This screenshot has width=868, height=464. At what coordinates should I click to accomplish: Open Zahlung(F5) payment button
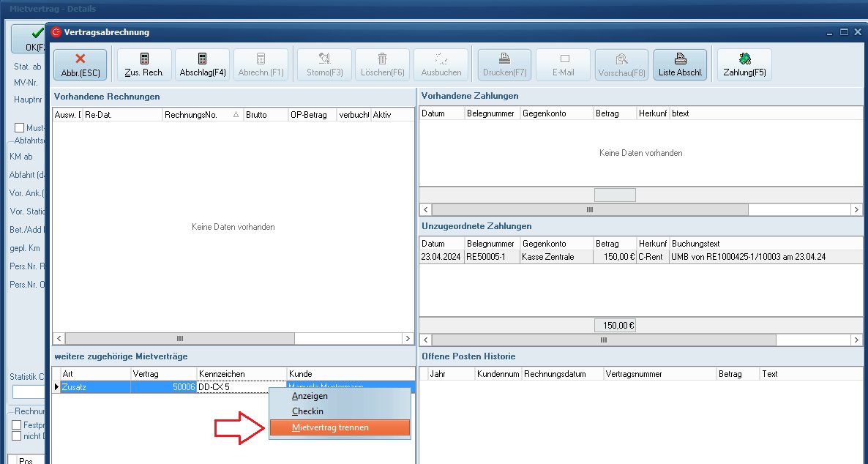pos(744,64)
